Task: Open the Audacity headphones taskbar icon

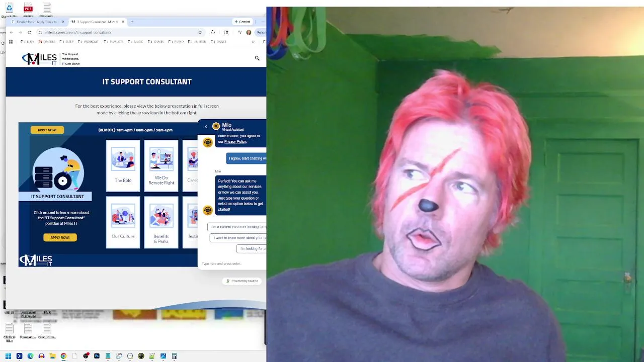Action: click(x=41, y=356)
